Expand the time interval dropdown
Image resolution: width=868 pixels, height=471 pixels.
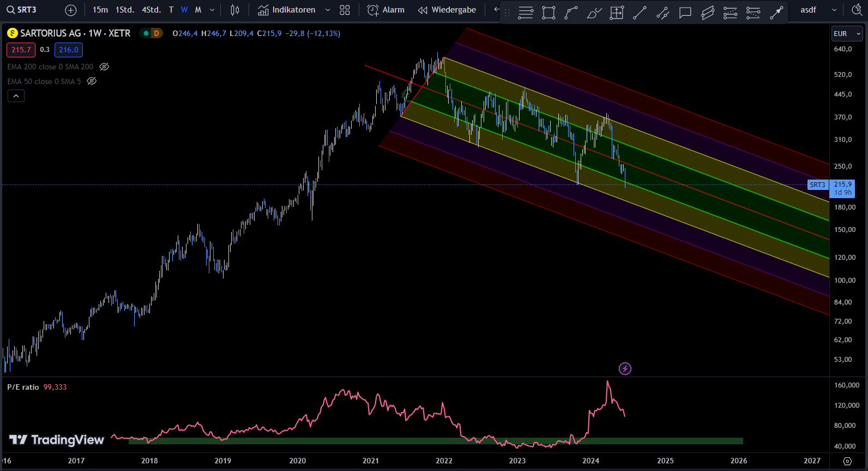[x=212, y=10]
